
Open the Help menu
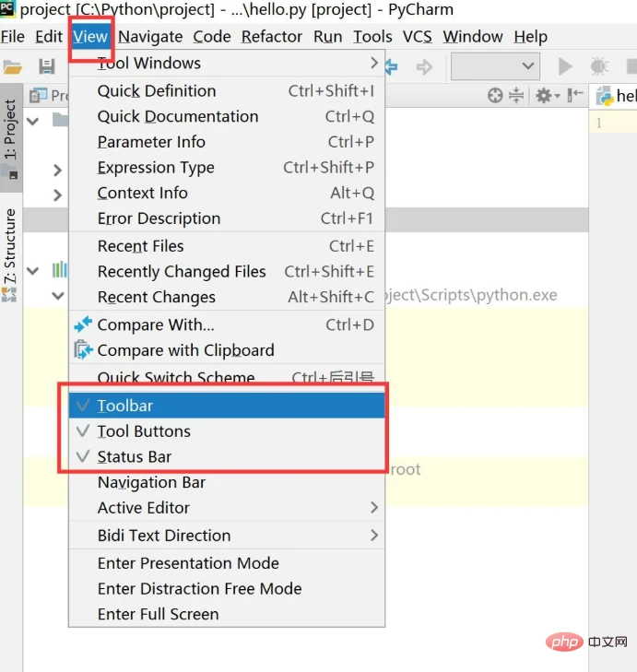pyautogui.click(x=531, y=37)
